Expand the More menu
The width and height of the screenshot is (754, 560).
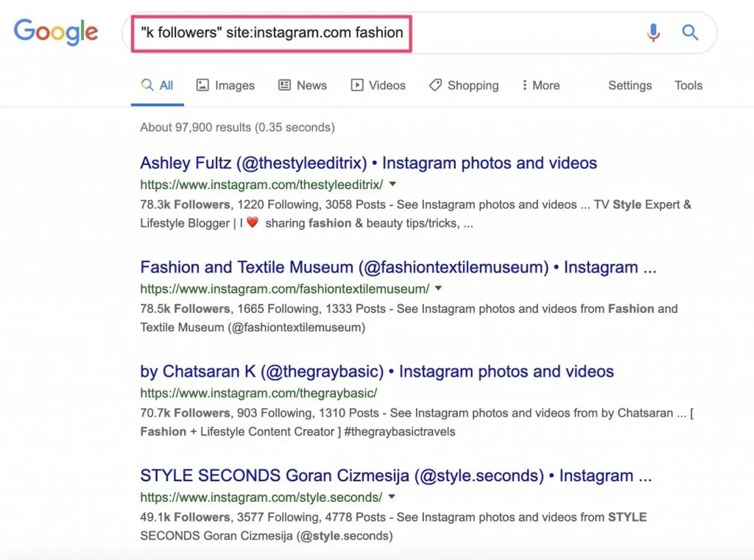[x=541, y=85]
